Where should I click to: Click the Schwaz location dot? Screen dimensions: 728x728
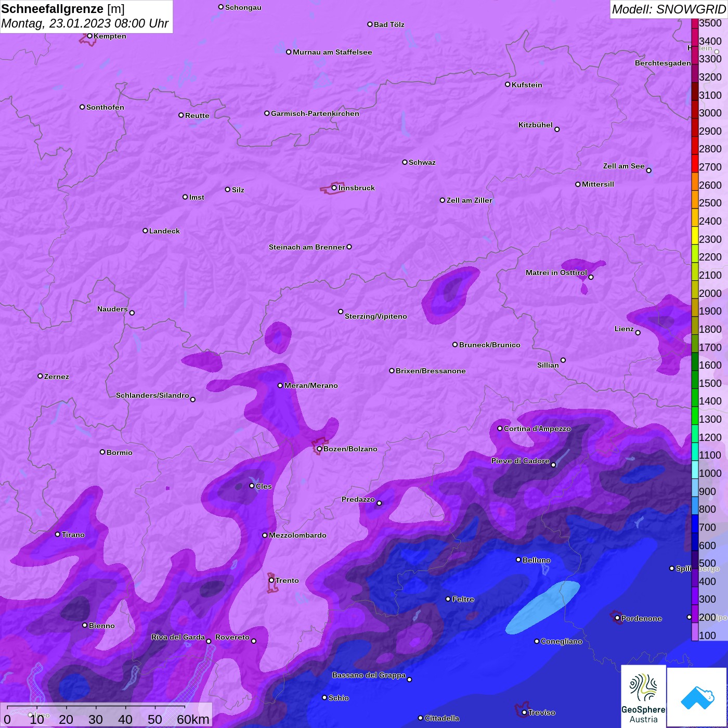(x=405, y=162)
